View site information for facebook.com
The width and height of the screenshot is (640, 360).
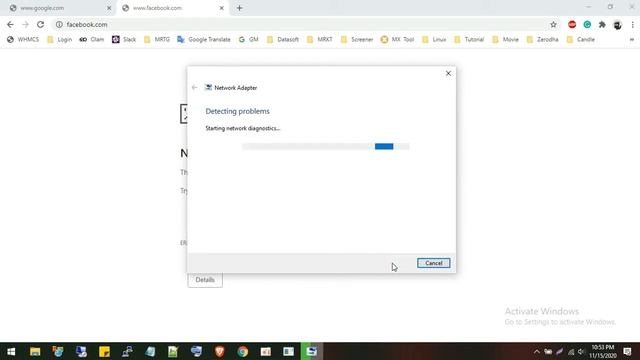(x=59, y=24)
